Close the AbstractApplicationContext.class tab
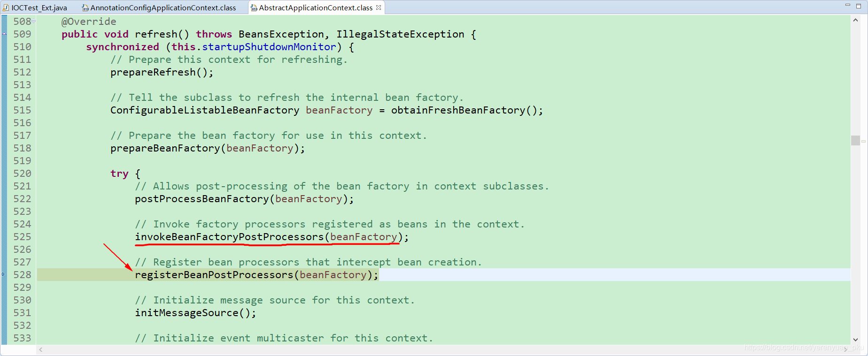This screenshot has width=868, height=356. pyautogui.click(x=379, y=8)
